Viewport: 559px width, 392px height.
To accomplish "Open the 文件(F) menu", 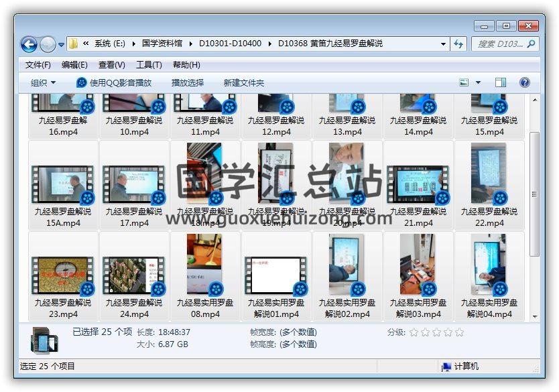I will coord(38,65).
